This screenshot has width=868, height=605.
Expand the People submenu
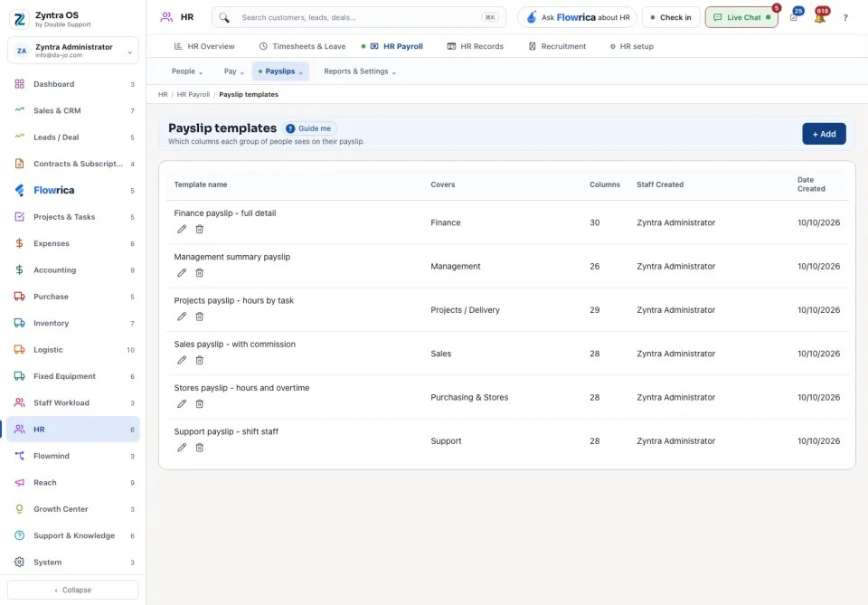click(187, 71)
